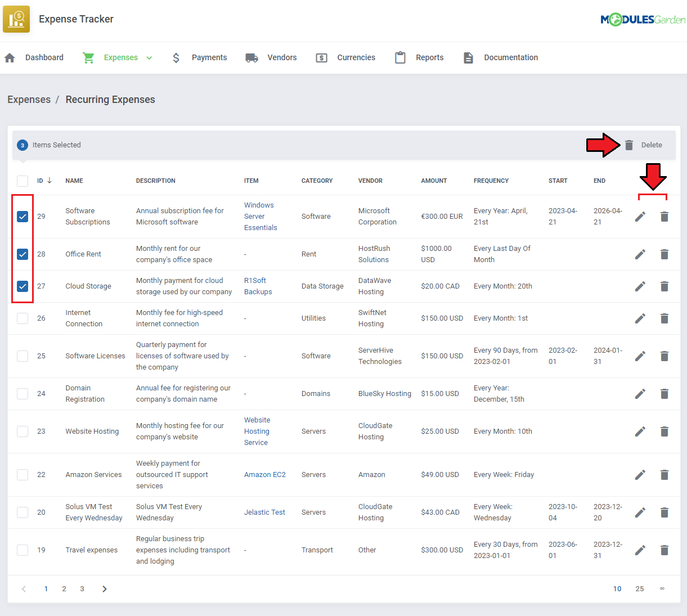The height and width of the screenshot is (616, 687).
Task: Go to page 2
Action: [64, 589]
